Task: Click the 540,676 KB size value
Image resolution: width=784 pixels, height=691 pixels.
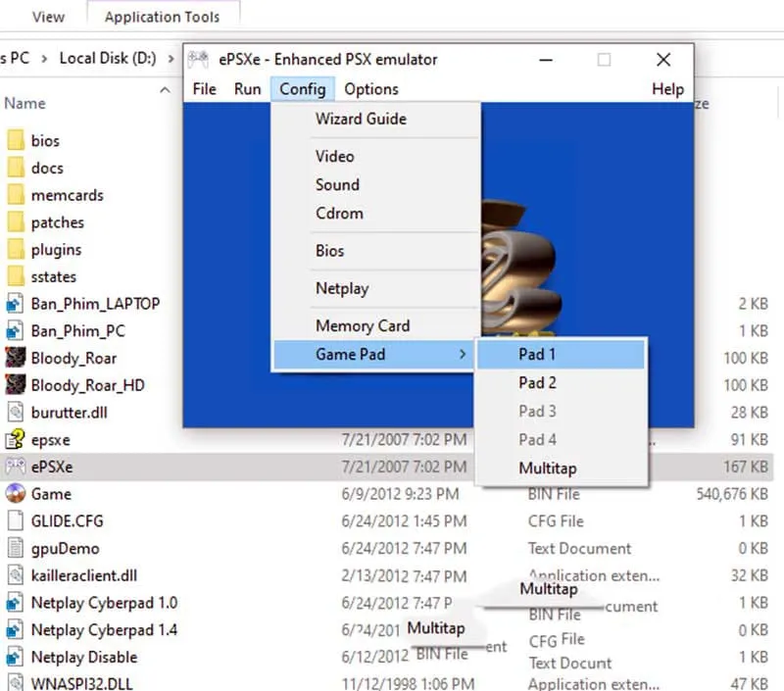Action: click(732, 494)
